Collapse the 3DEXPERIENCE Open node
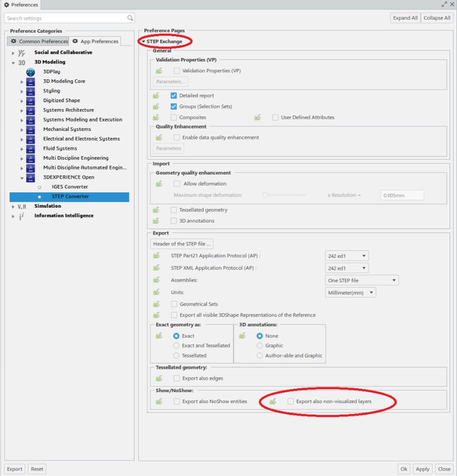This screenshot has width=457, height=476. click(x=22, y=178)
